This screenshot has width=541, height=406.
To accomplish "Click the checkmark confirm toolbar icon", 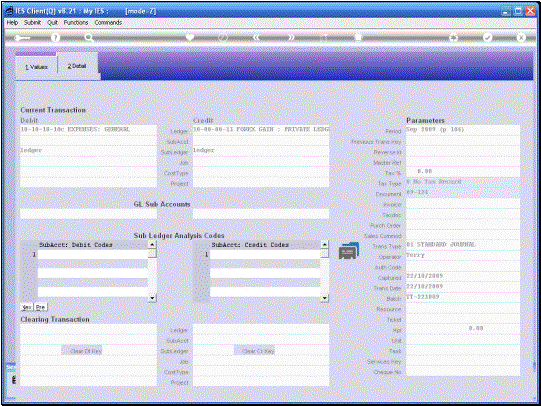I will pos(488,37).
